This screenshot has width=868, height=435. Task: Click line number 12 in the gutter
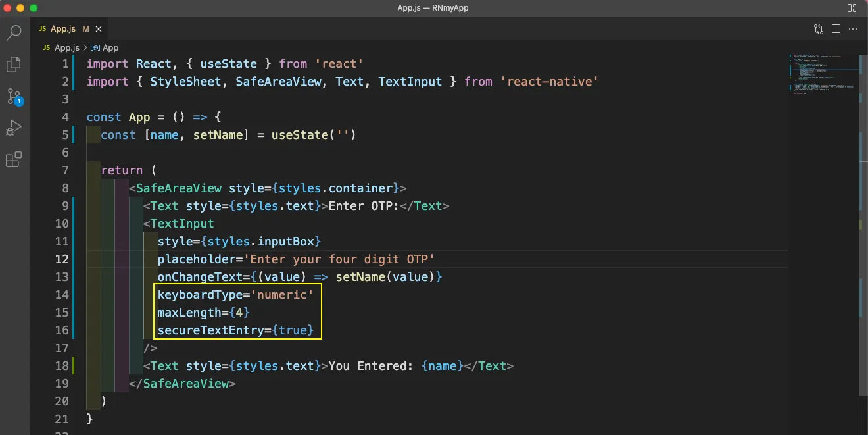pos(61,259)
